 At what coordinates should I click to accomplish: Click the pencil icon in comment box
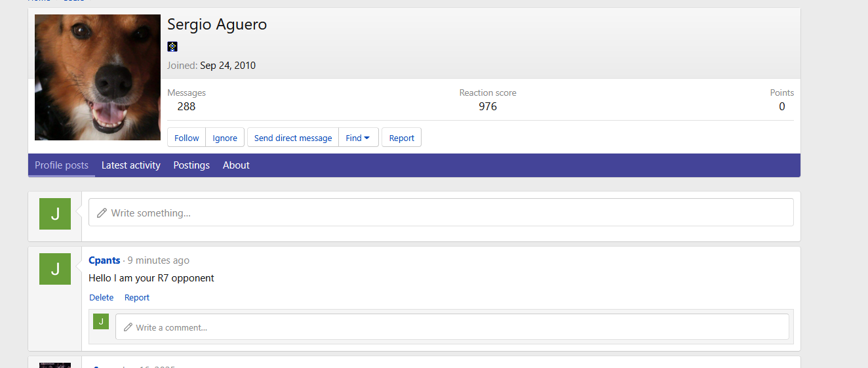pyautogui.click(x=128, y=327)
